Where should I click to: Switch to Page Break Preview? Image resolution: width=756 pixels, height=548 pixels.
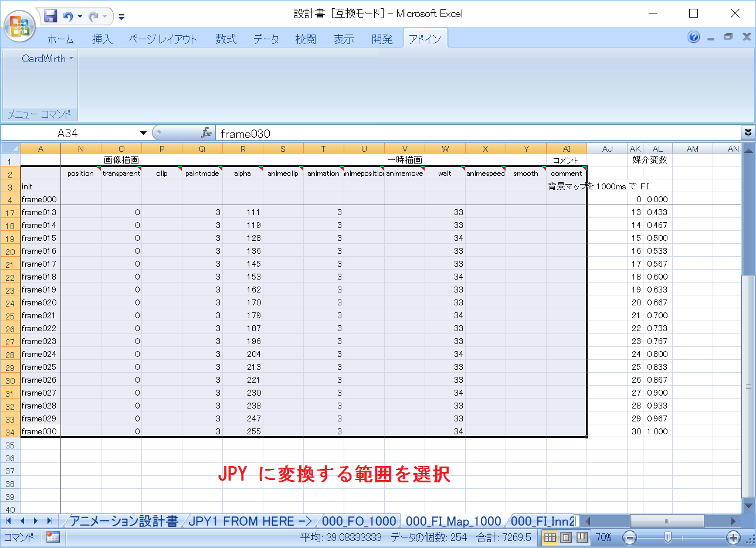click(582, 537)
